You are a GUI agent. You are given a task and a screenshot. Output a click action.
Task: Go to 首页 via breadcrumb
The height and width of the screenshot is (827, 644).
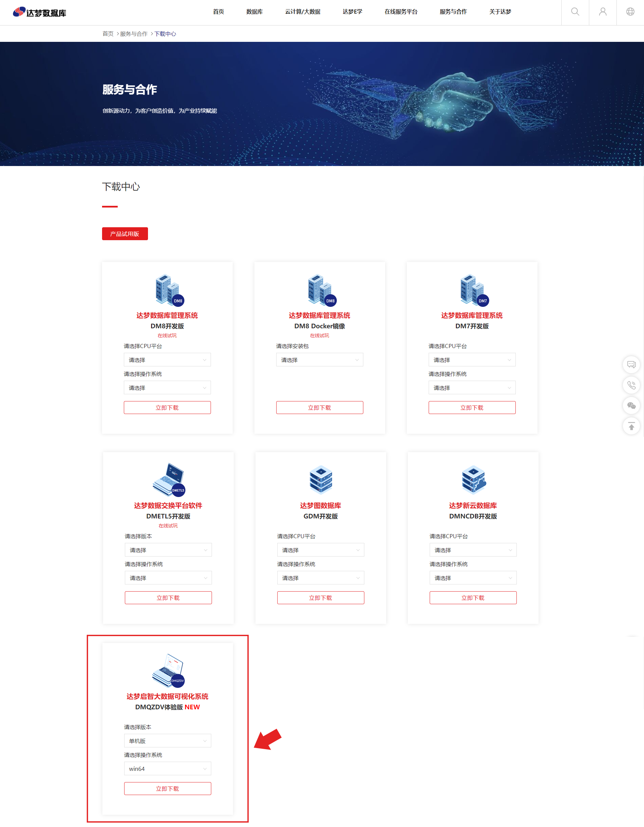pos(108,34)
